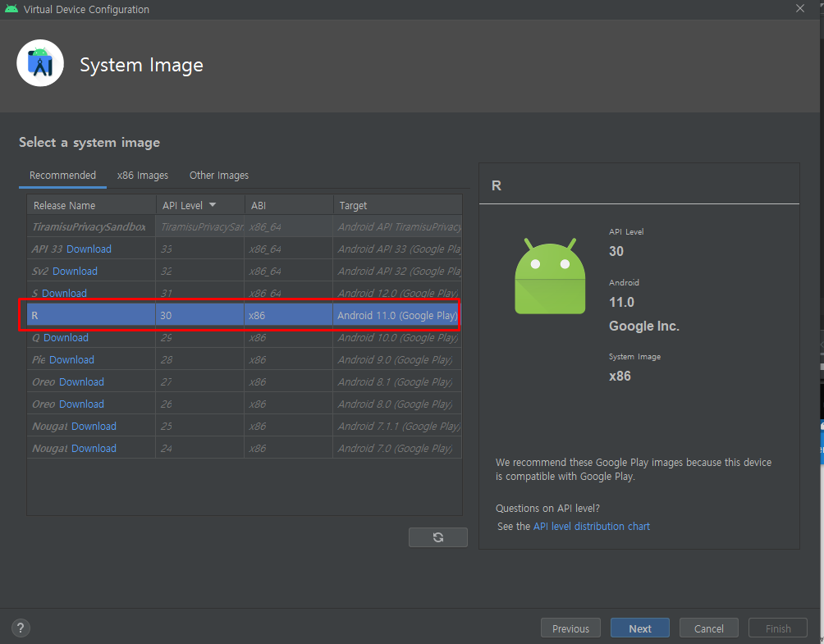
Task: Download the Oreo API 27 image
Action: coord(81,381)
